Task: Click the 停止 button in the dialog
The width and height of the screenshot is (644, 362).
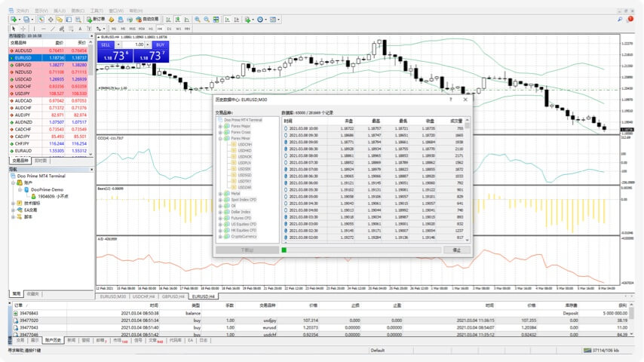Action: pyautogui.click(x=456, y=249)
